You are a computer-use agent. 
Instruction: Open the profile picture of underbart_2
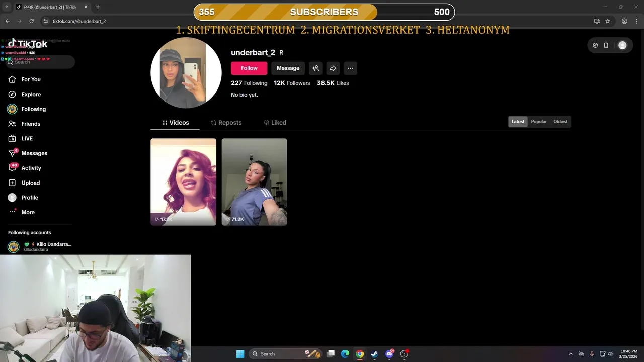[186, 73]
